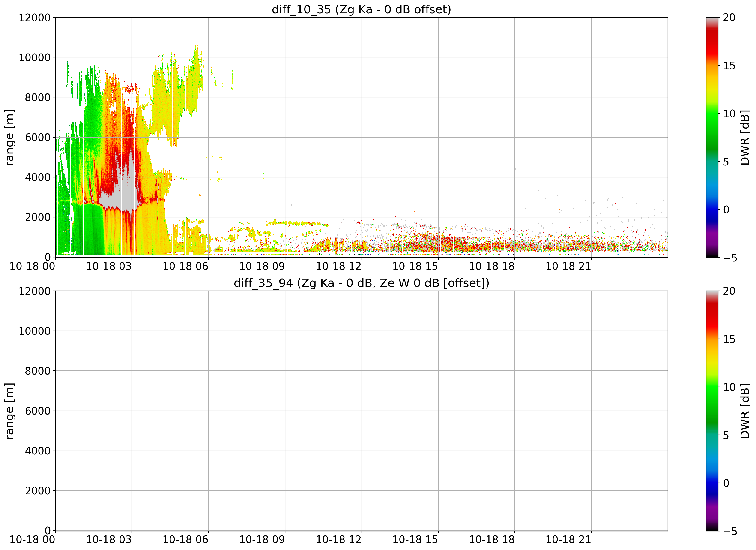The image size is (756, 550).
Task: Click the '10-18 21' tick under diff_35_94 plot
Action: (568, 540)
